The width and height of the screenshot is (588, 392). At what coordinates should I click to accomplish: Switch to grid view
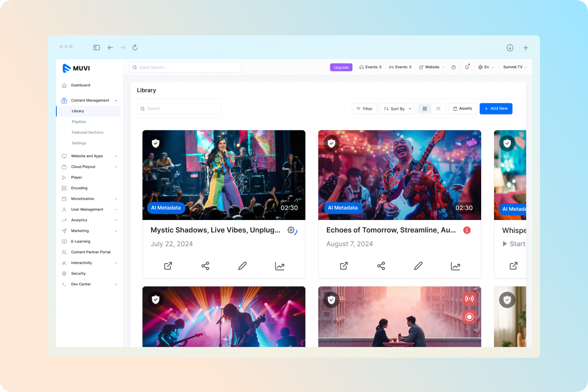[x=425, y=109]
